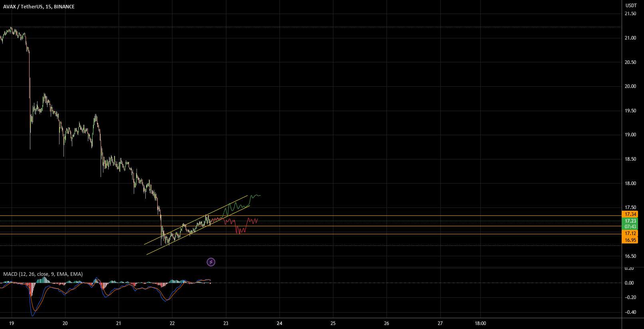This screenshot has height=329, width=644.
Task: Click the USDT currency label
Action: pyautogui.click(x=631, y=6)
